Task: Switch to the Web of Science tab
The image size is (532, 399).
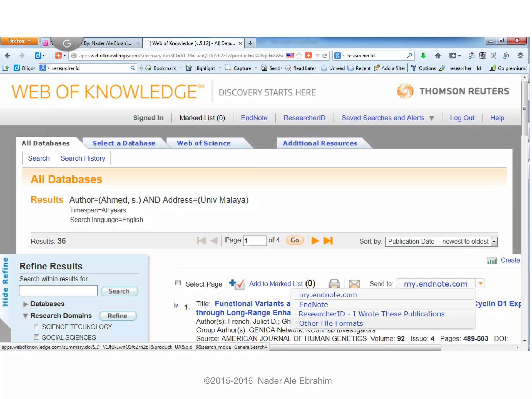Action: [204, 143]
